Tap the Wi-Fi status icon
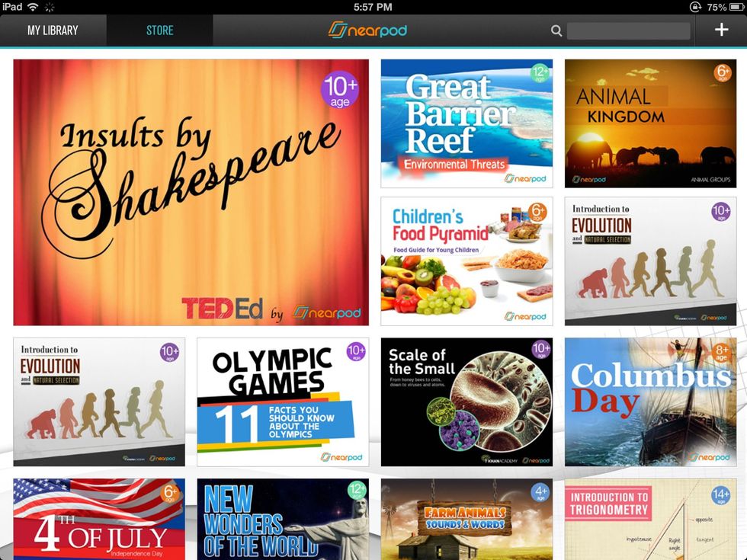 point(33,7)
